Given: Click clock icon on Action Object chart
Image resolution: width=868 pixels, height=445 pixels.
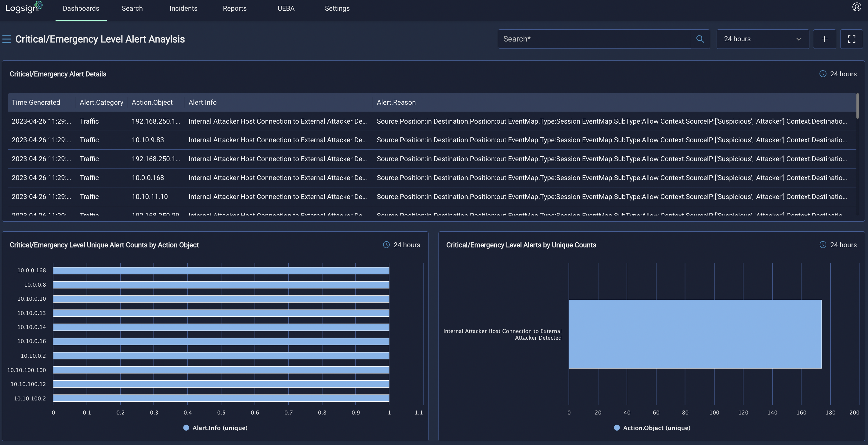Looking at the screenshot, I should click(386, 245).
